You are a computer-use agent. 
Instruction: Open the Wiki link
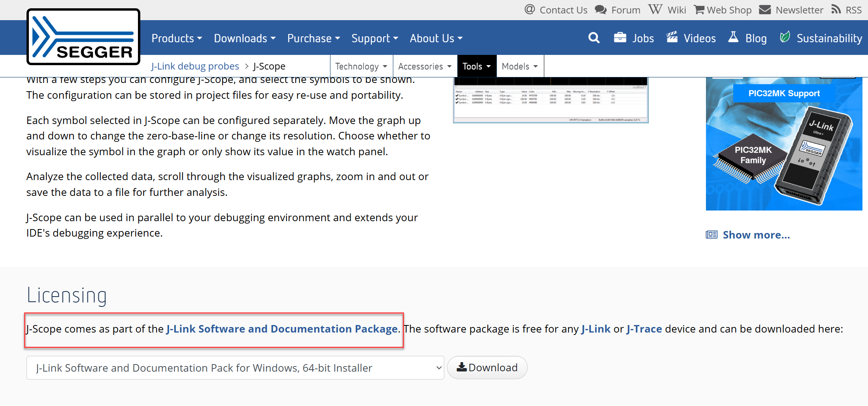(677, 10)
